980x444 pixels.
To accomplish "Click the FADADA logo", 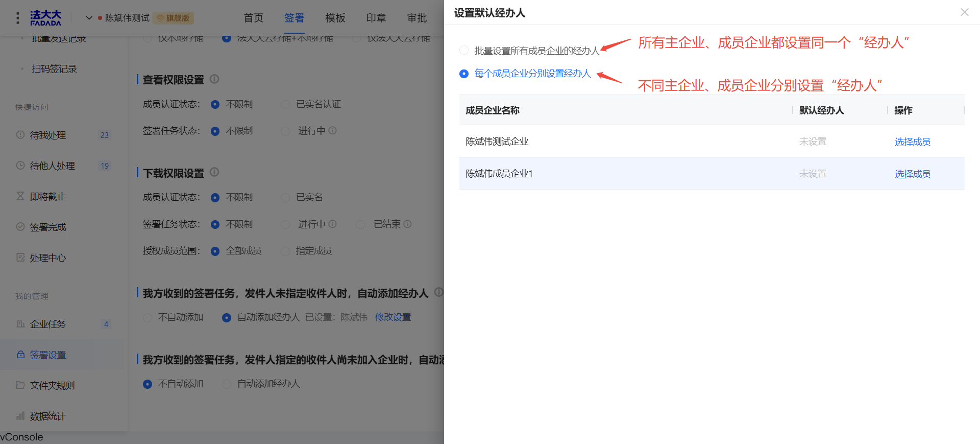I will pos(46,18).
